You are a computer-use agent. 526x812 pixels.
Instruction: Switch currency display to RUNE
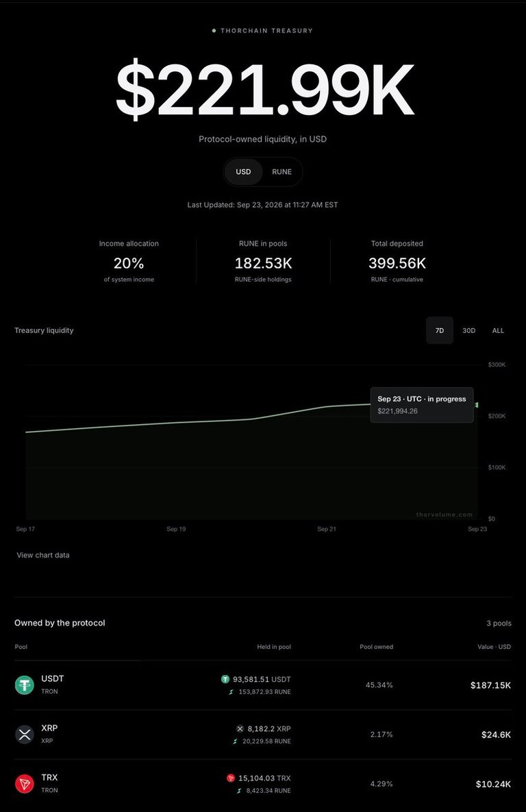281,172
